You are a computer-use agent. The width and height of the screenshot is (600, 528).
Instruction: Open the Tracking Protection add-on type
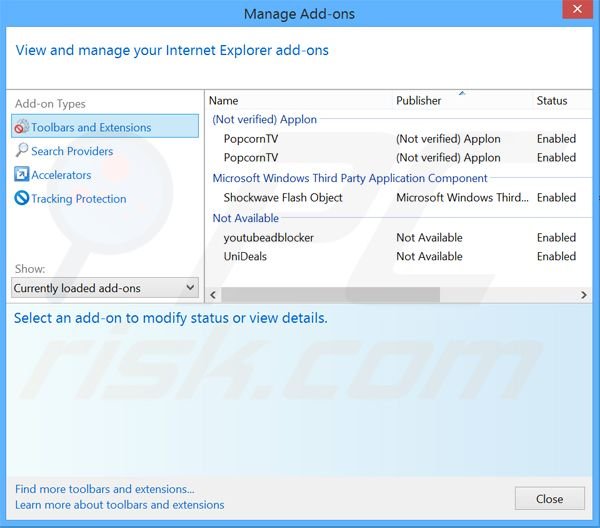pyautogui.click(x=79, y=199)
